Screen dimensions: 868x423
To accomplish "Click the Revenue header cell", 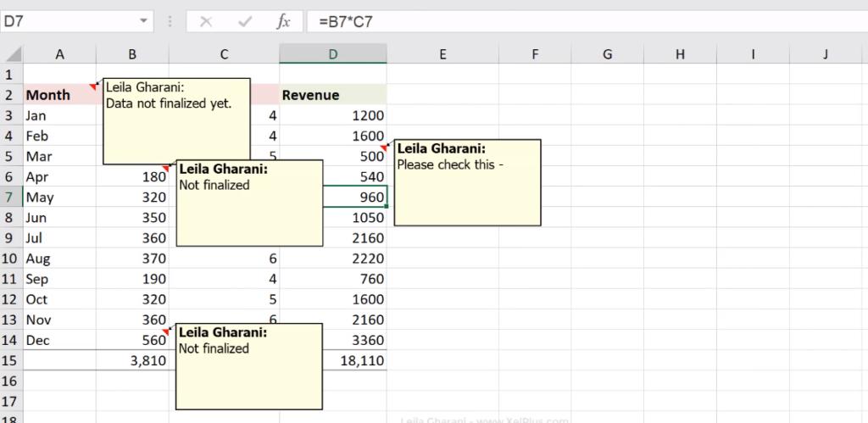I will click(x=333, y=95).
